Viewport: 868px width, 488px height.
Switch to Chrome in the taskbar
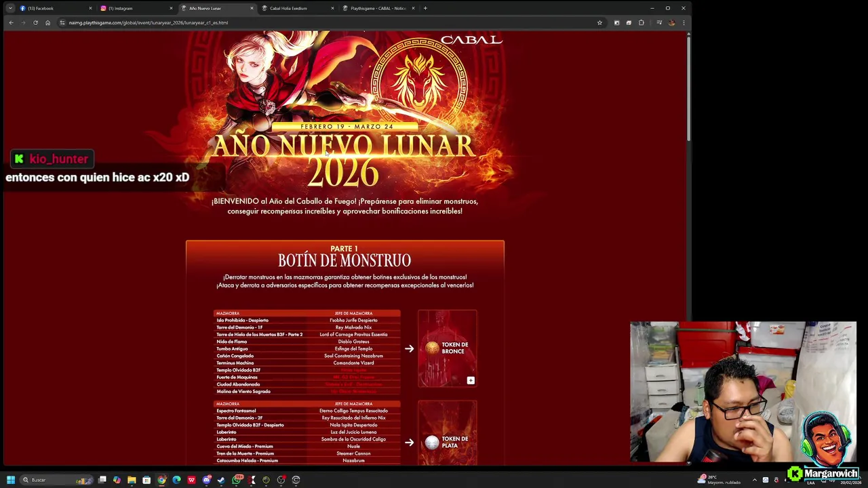[x=161, y=480]
